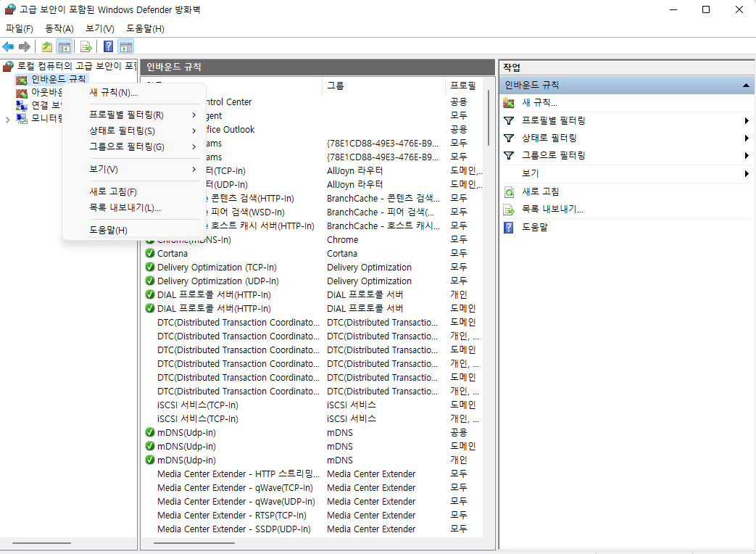Screen dimensions: 756x554
Task: Sort by the 프로필 column header
Action: (464, 86)
